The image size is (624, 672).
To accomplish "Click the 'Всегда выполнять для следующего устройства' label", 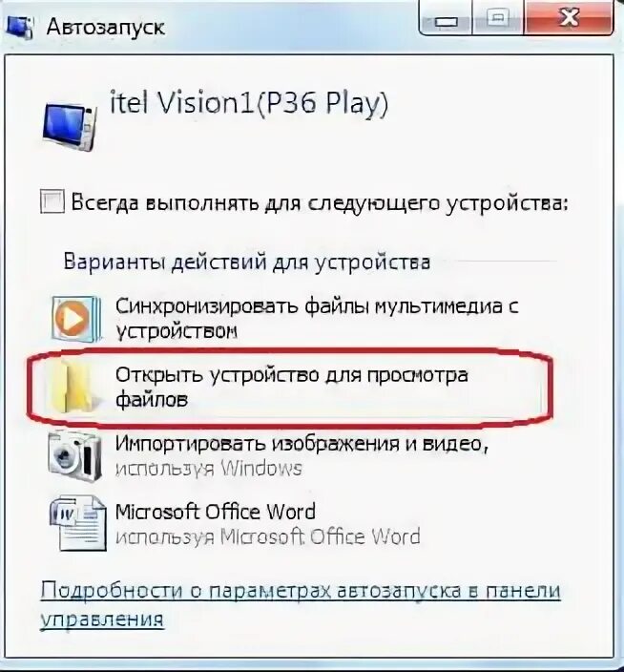I will click(x=320, y=203).
